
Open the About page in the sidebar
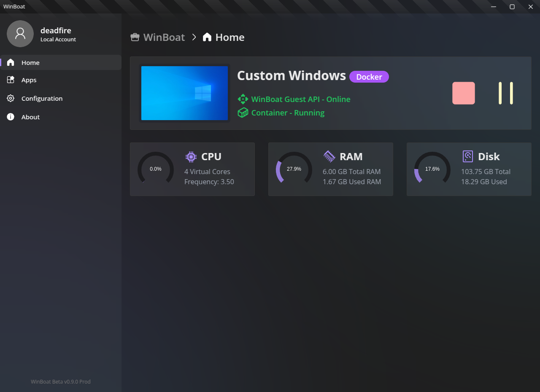(61, 117)
